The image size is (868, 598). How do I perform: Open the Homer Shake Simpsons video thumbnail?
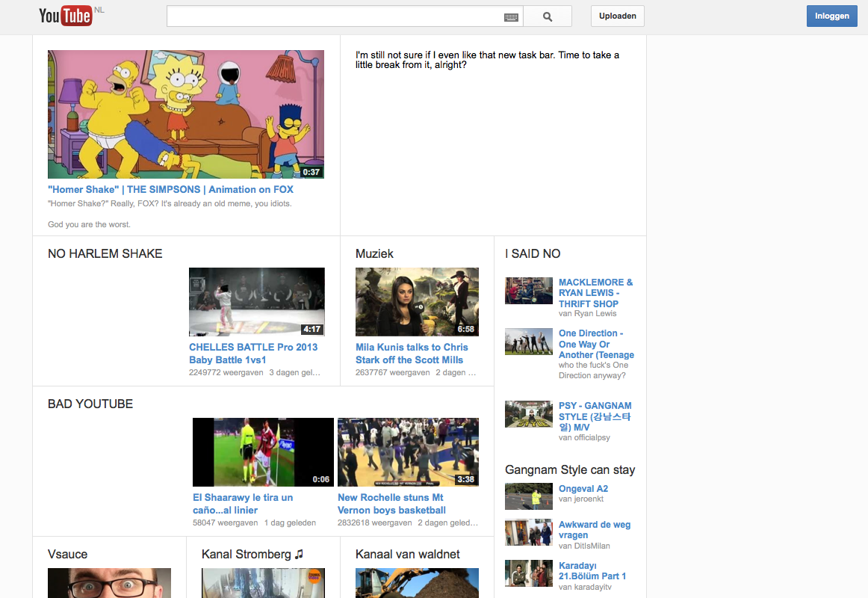point(186,114)
